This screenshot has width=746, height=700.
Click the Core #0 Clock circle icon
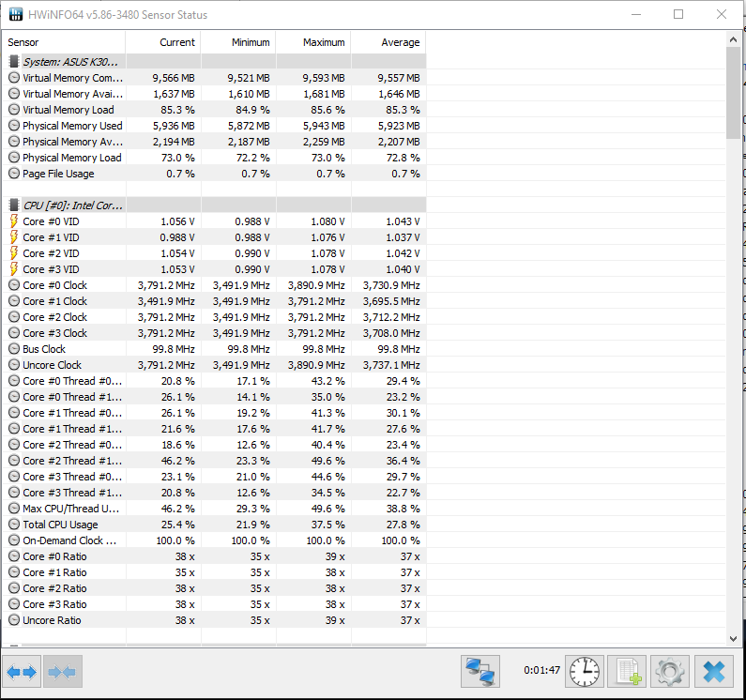pyautogui.click(x=14, y=285)
